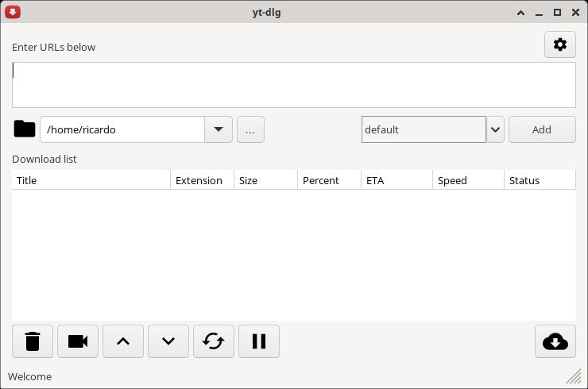Viewport: 588px width, 389px height.
Task: Expand the default format dropdown arrow
Action: (x=495, y=129)
